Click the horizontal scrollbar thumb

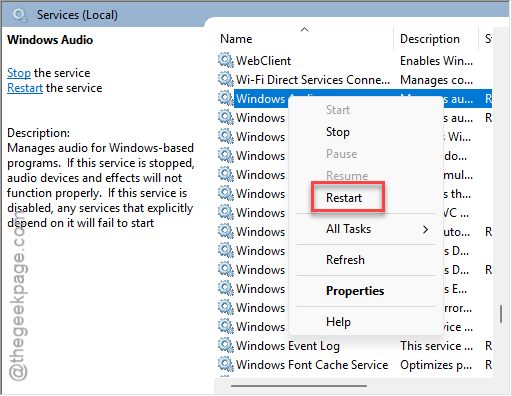click(299, 386)
